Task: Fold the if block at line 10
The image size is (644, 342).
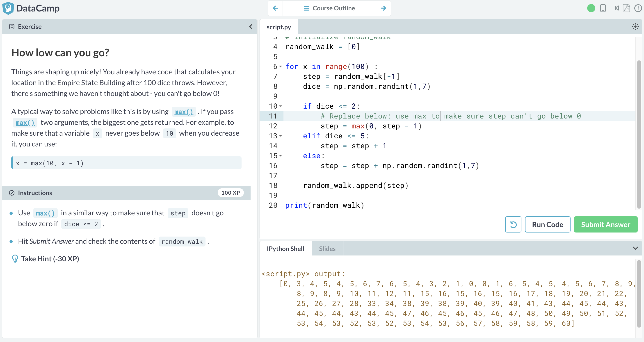Action: coord(281,106)
